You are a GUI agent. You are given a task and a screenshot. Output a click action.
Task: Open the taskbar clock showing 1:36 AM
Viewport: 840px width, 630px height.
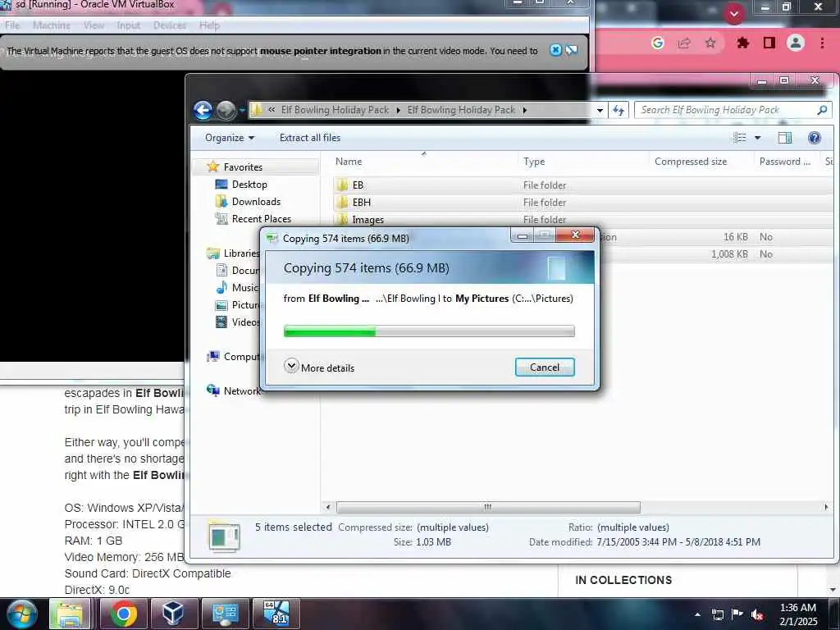click(797, 614)
